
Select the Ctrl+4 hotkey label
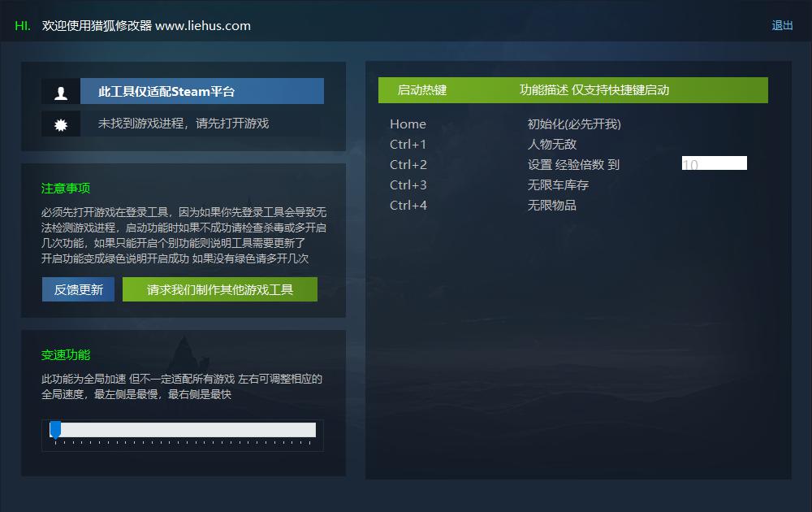click(408, 206)
